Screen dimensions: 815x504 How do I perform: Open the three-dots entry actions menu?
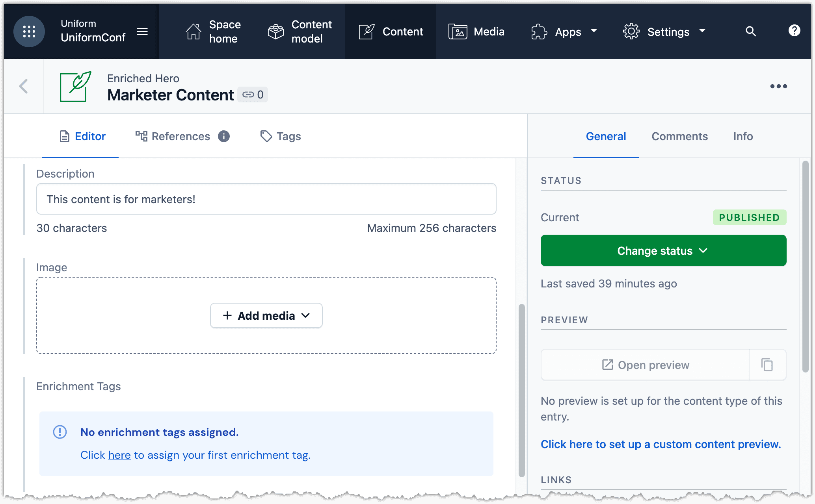point(778,86)
